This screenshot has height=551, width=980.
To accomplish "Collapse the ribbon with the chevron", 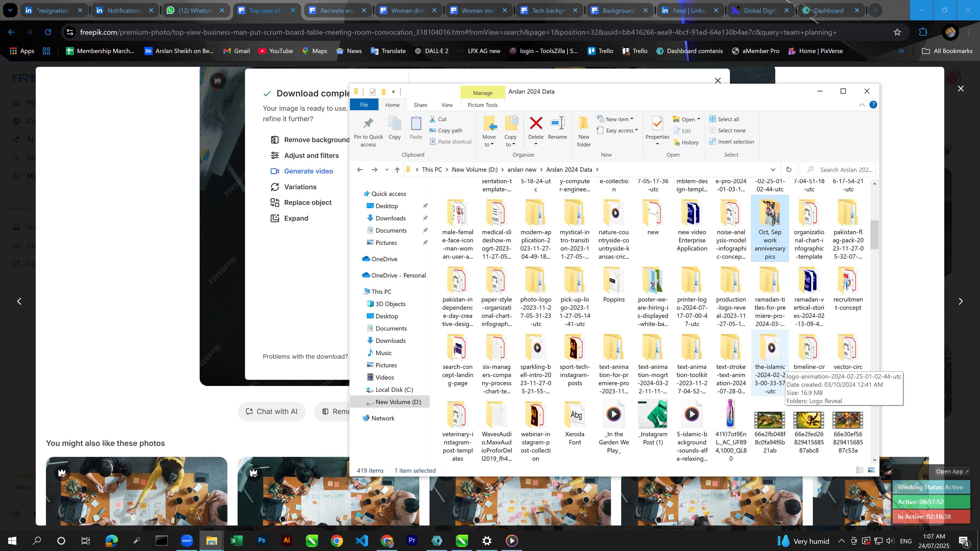I will pyautogui.click(x=862, y=105).
